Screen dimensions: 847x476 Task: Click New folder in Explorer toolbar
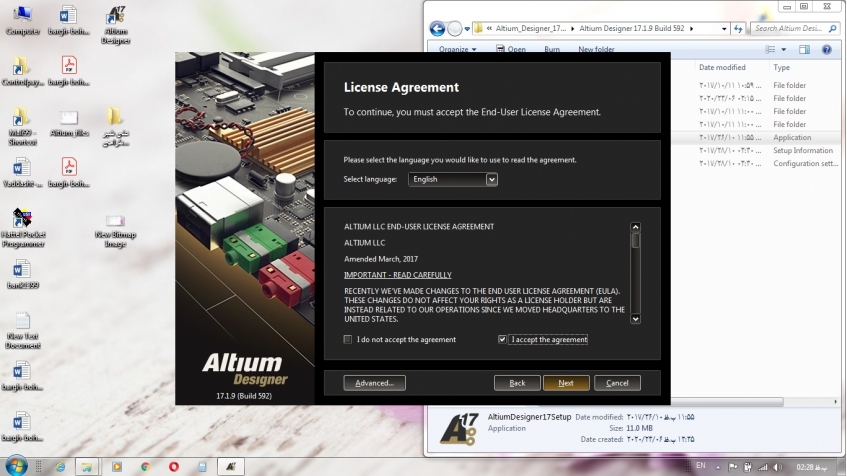(596, 49)
